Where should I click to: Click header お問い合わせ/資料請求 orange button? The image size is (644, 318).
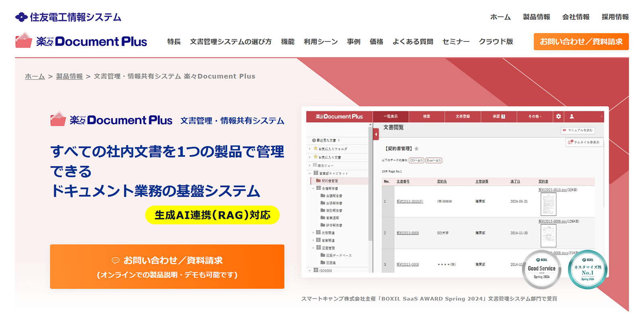click(581, 42)
